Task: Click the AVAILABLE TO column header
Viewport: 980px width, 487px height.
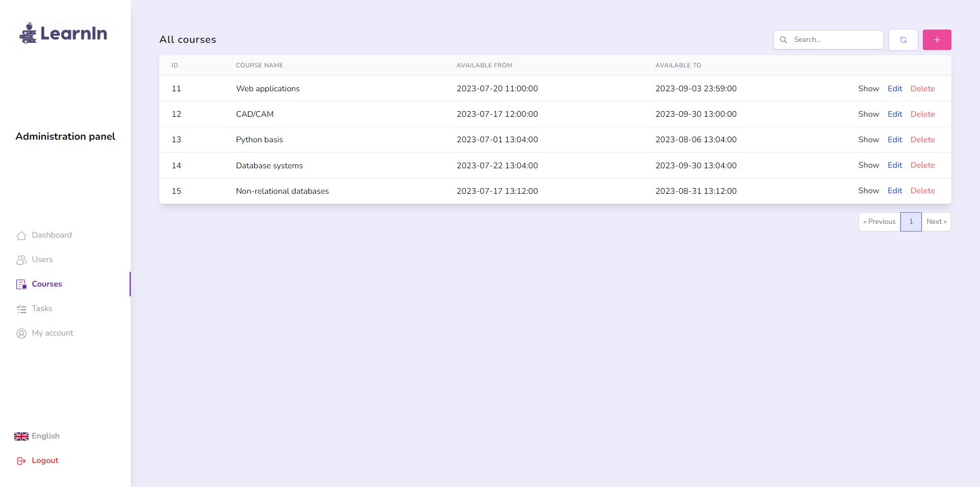Action: pyautogui.click(x=678, y=65)
